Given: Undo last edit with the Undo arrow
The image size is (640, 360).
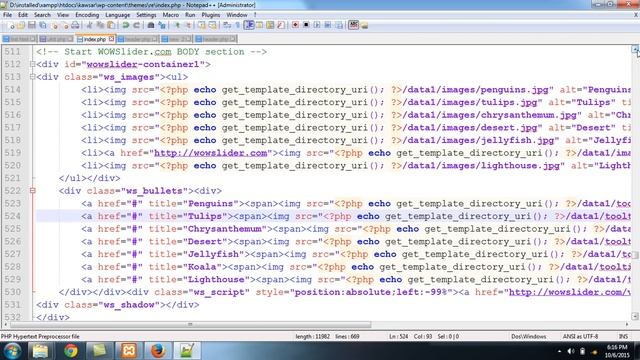Looking at the screenshot, I should click(126, 25).
